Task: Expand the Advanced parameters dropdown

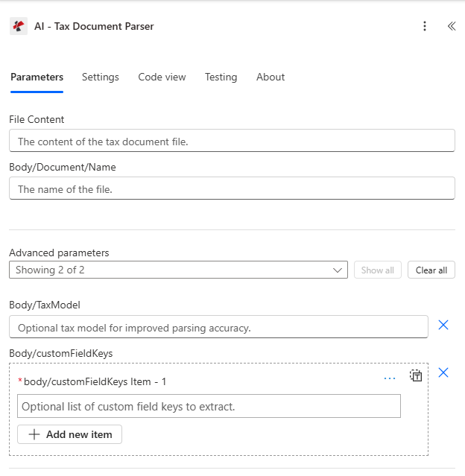Action: 178,270
